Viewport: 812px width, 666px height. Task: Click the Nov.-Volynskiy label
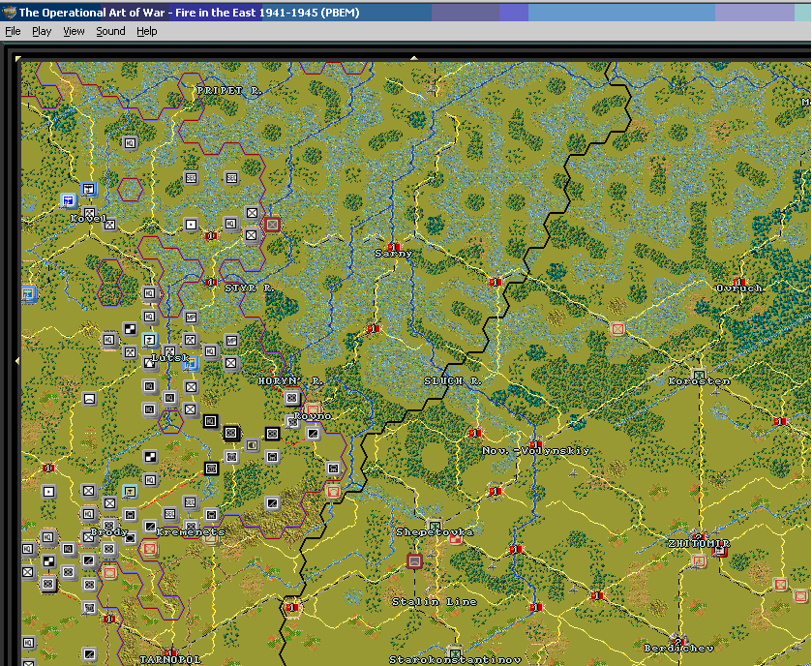536,450
